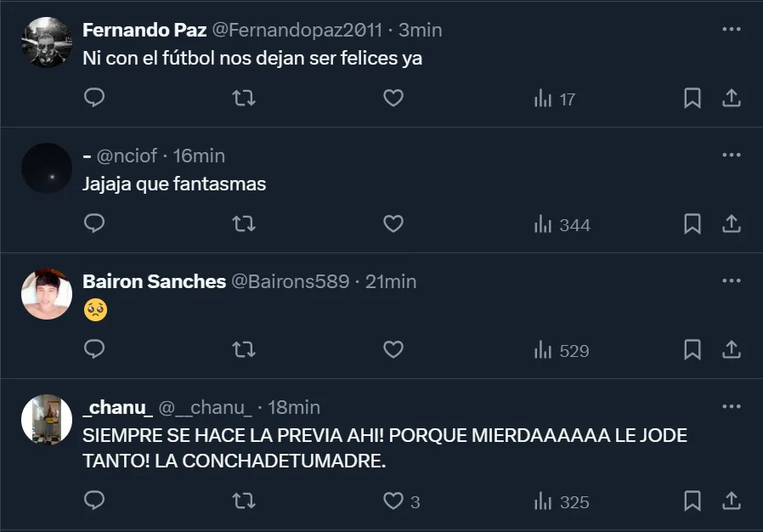Share _chanu_'s tweet

pos(731,501)
